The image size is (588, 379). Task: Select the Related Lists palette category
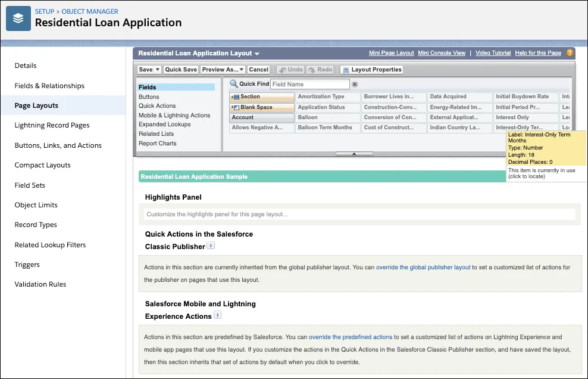(x=156, y=133)
